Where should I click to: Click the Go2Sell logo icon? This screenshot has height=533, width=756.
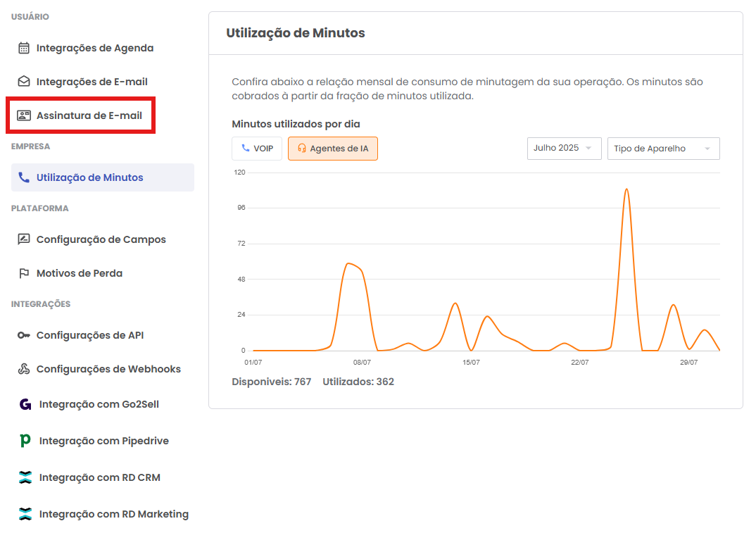point(25,404)
